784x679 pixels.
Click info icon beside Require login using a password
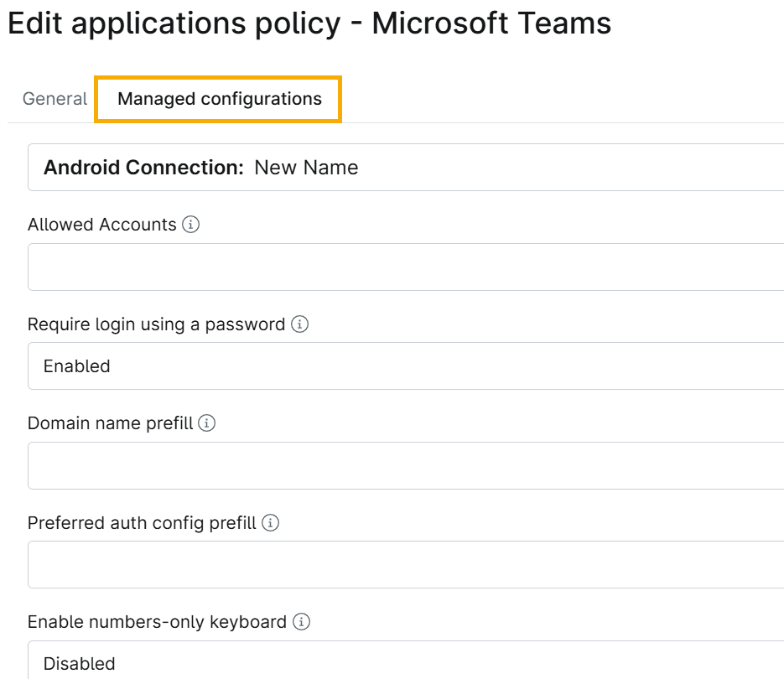[299, 324]
